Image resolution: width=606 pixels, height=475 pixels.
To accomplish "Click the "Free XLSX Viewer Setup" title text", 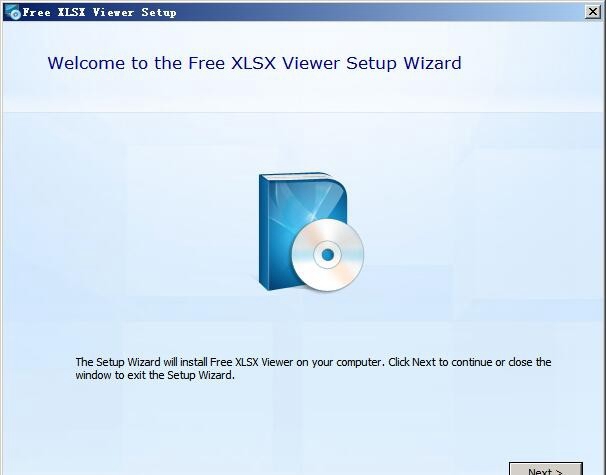I will tap(99, 12).
